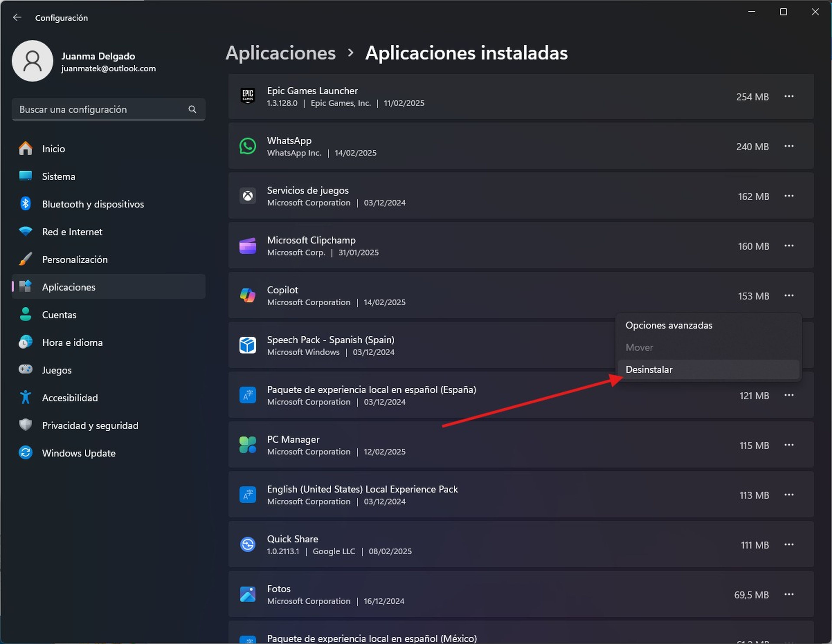Click the Microsoft Clipchamp app name
Screen dimensions: 832x644
pos(311,240)
